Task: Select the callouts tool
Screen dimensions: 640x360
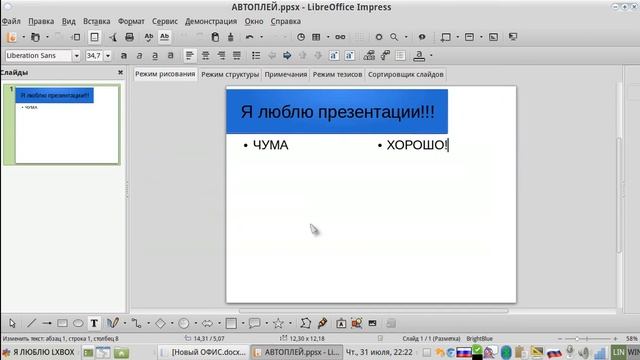Action: point(255,323)
